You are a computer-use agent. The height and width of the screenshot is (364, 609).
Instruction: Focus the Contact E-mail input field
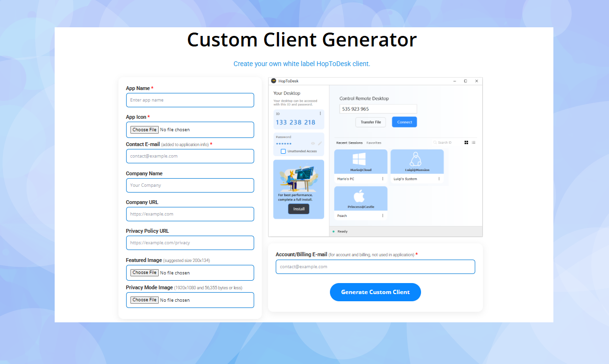[x=190, y=156]
